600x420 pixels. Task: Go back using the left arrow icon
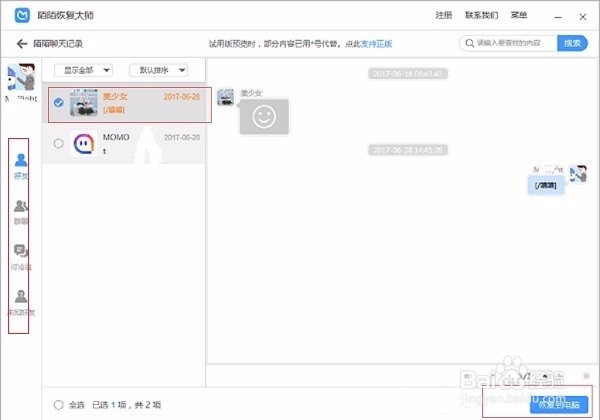(22, 44)
